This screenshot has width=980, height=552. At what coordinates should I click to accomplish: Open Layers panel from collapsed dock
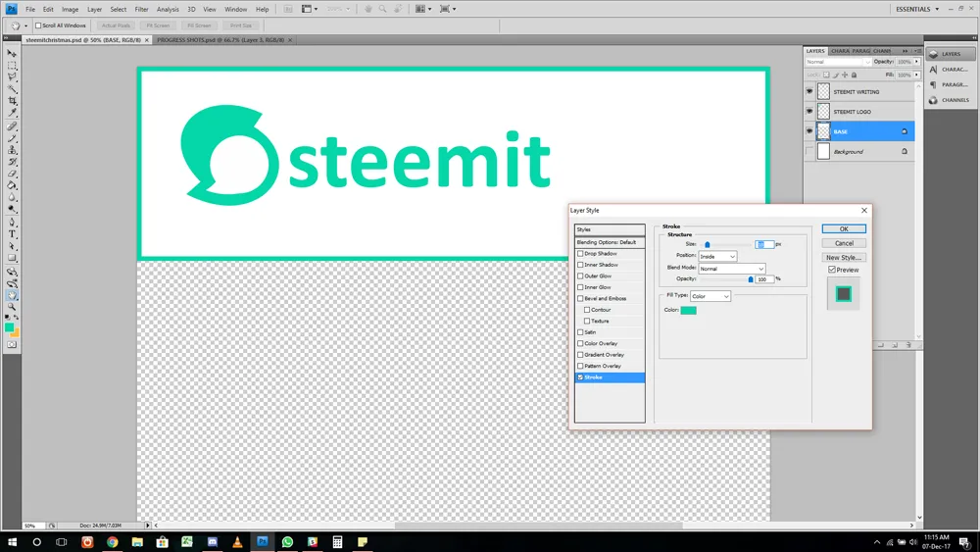(950, 54)
